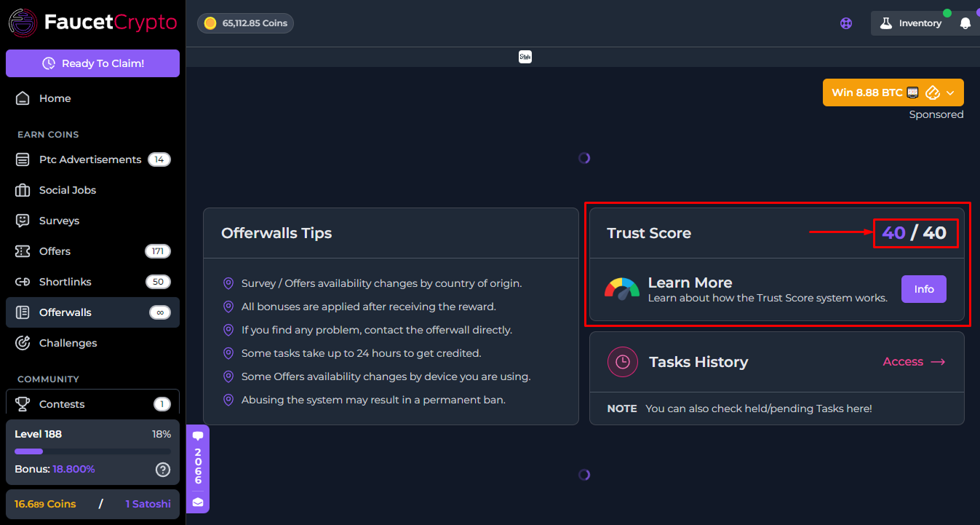Click the 1 Satoshi text
This screenshot has height=525, width=980.
(x=148, y=504)
